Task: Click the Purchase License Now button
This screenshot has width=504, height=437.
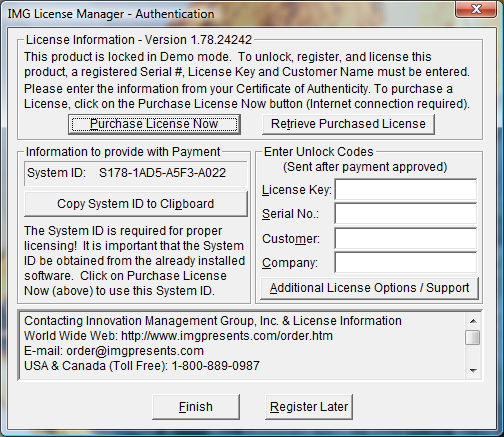Action: [x=154, y=124]
